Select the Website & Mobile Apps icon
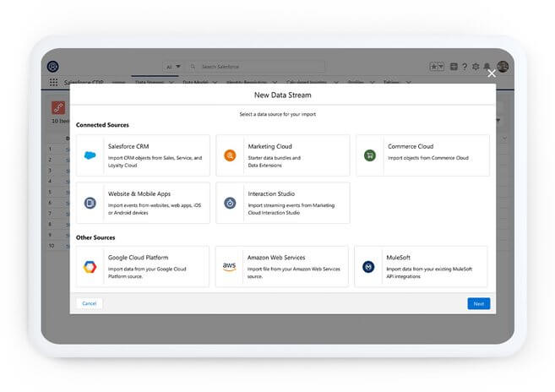 (90, 203)
